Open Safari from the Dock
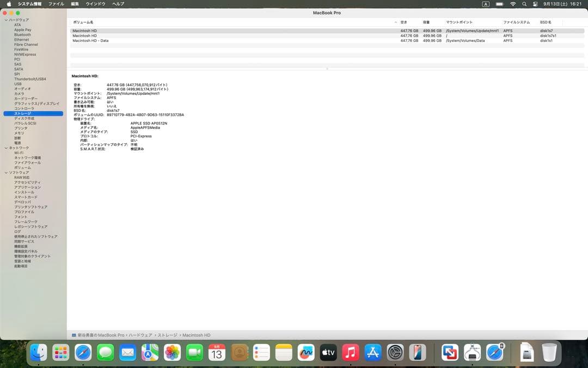The width and height of the screenshot is (588, 368). 82,353
